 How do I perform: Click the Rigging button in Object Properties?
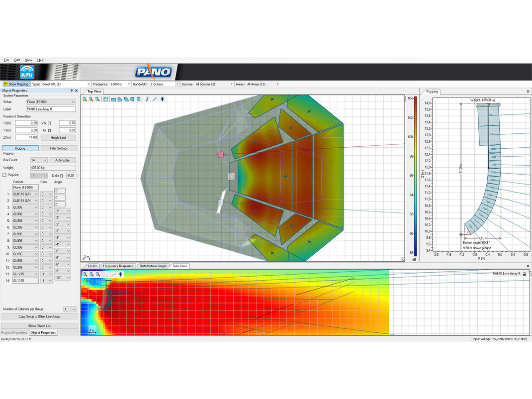tap(20, 148)
